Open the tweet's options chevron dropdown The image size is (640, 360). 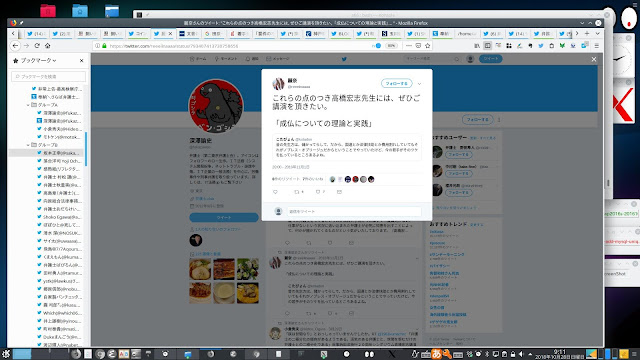point(419,84)
